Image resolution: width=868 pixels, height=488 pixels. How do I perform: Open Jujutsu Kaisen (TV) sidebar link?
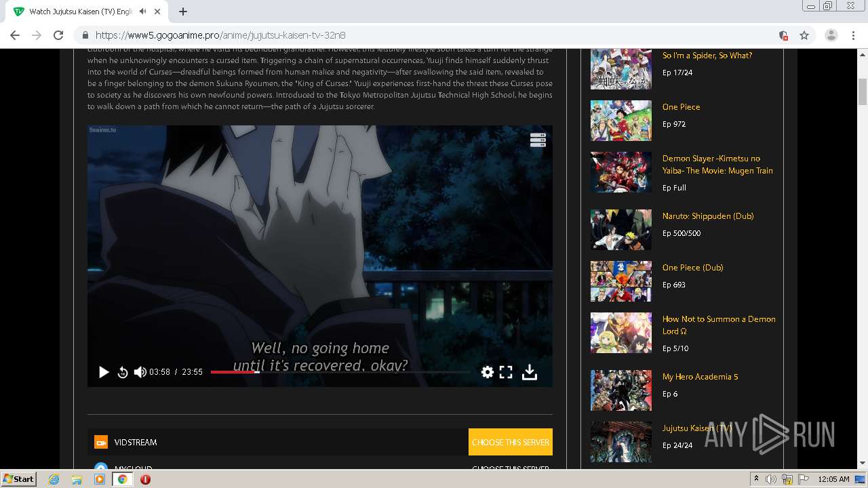point(697,428)
